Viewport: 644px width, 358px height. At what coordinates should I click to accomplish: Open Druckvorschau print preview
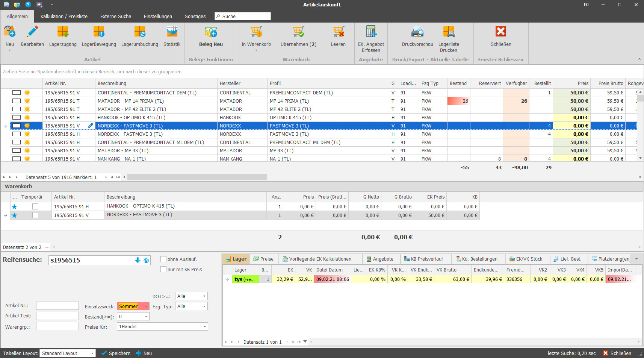pos(417,32)
